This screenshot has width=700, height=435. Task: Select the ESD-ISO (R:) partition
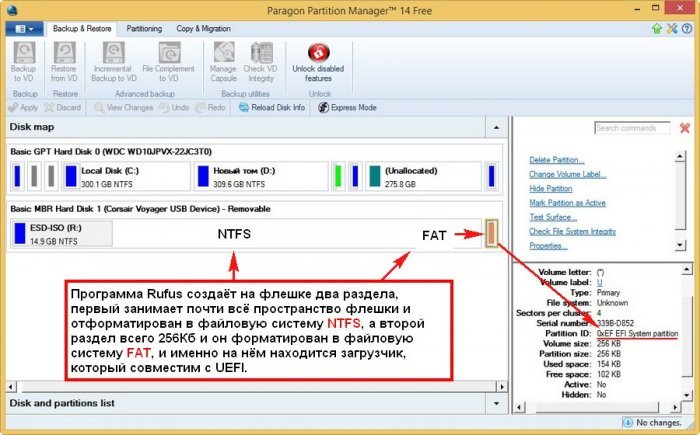[x=61, y=234]
